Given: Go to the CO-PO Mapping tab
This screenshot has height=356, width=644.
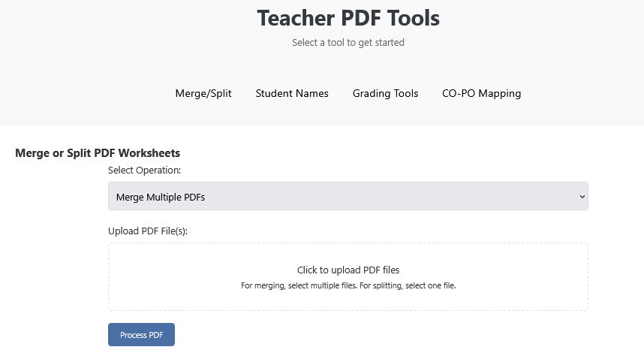Looking at the screenshot, I should click(x=481, y=94).
